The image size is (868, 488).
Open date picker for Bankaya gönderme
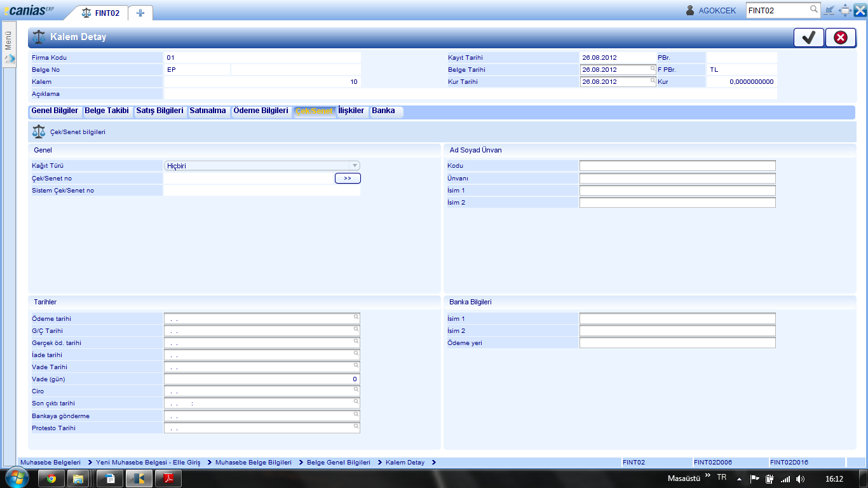pyautogui.click(x=356, y=413)
